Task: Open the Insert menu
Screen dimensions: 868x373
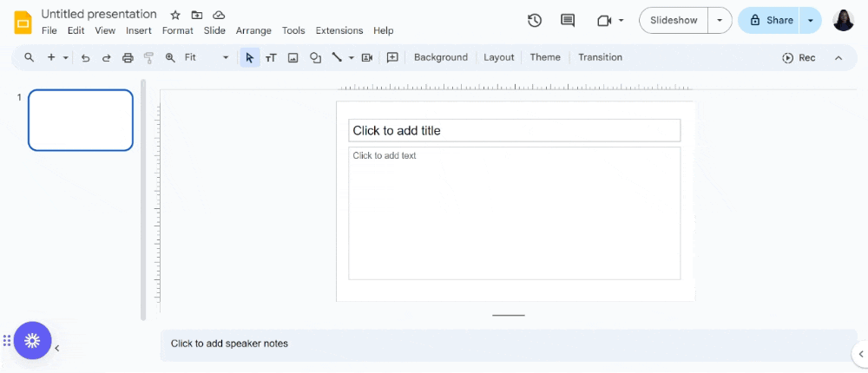Action: click(138, 30)
